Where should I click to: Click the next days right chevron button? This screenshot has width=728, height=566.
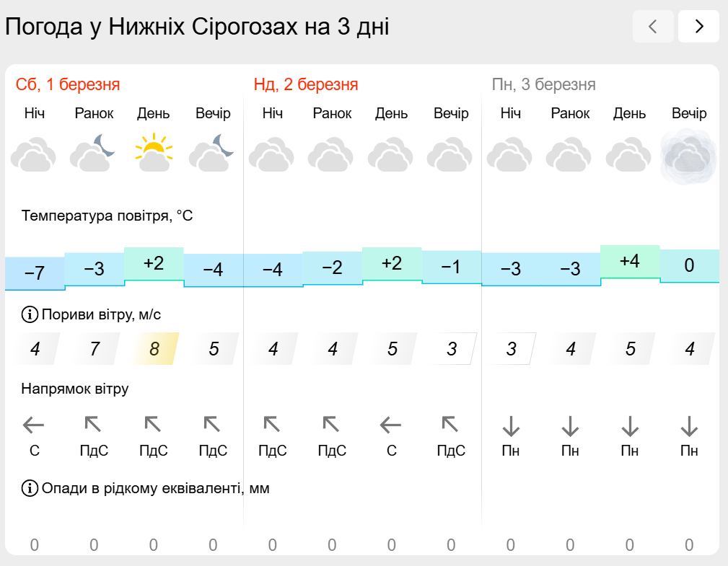(x=698, y=27)
